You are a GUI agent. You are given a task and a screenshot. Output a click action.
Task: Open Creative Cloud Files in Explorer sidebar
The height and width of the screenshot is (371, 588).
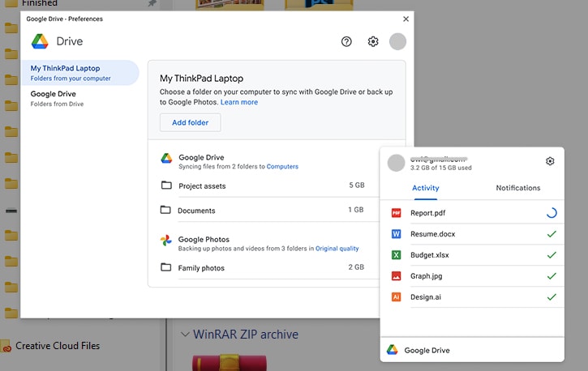tap(58, 346)
